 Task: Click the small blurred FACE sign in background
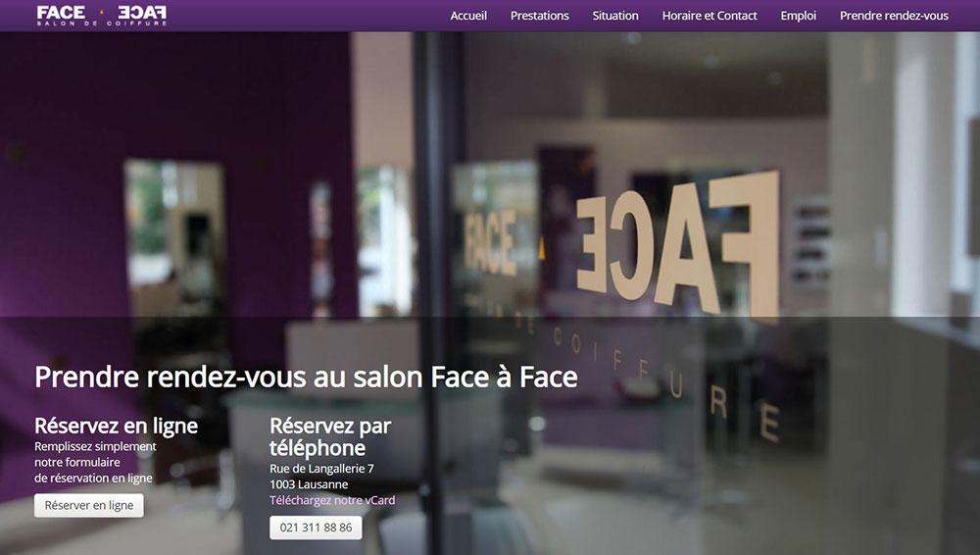tap(490, 242)
